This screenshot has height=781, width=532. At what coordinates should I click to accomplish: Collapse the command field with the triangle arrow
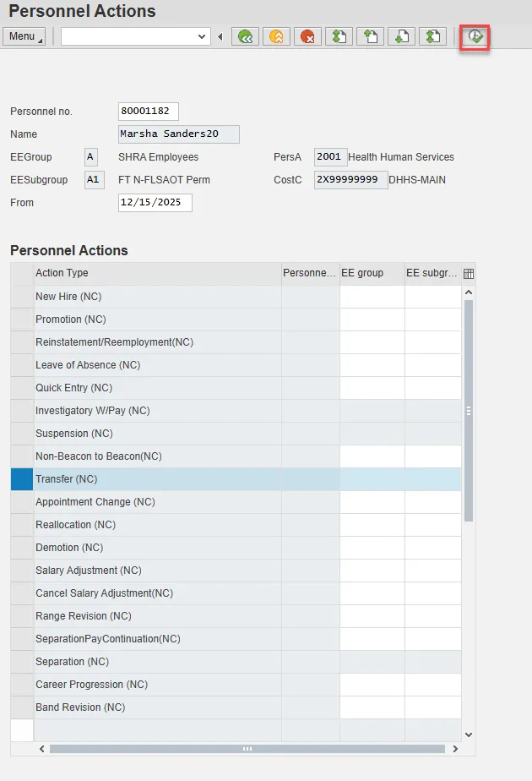pyautogui.click(x=220, y=36)
